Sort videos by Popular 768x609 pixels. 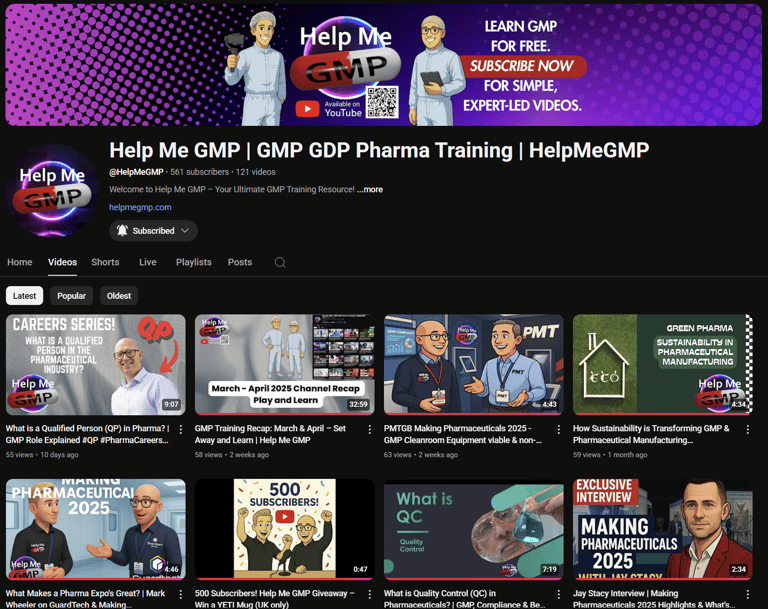(x=72, y=295)
